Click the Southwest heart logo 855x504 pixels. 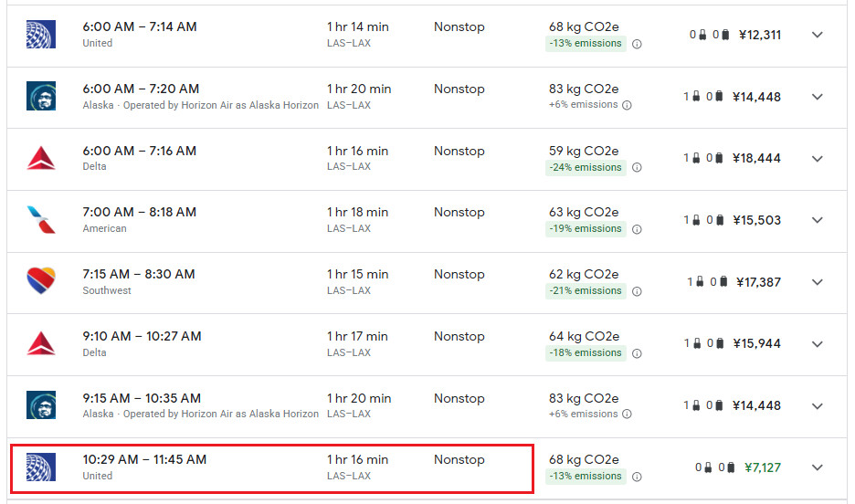[x=41, y=281]
